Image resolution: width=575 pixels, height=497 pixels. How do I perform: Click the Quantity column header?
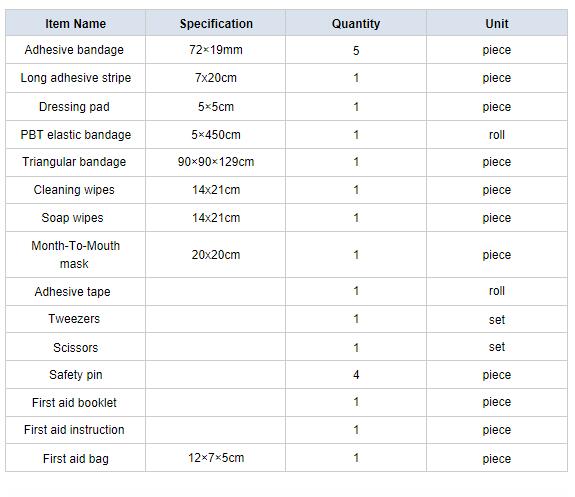(356, 23)
